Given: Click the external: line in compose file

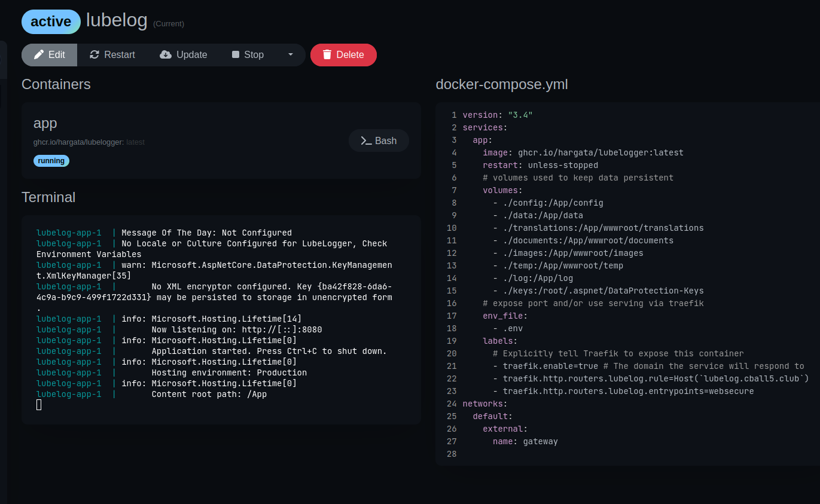Looking at the screenshot, I should point(505,429).
